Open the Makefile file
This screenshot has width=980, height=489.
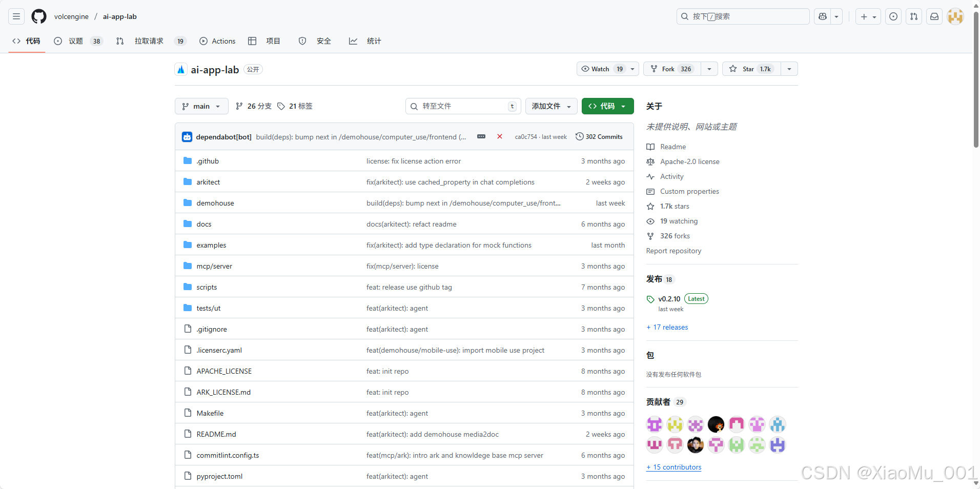210,413
